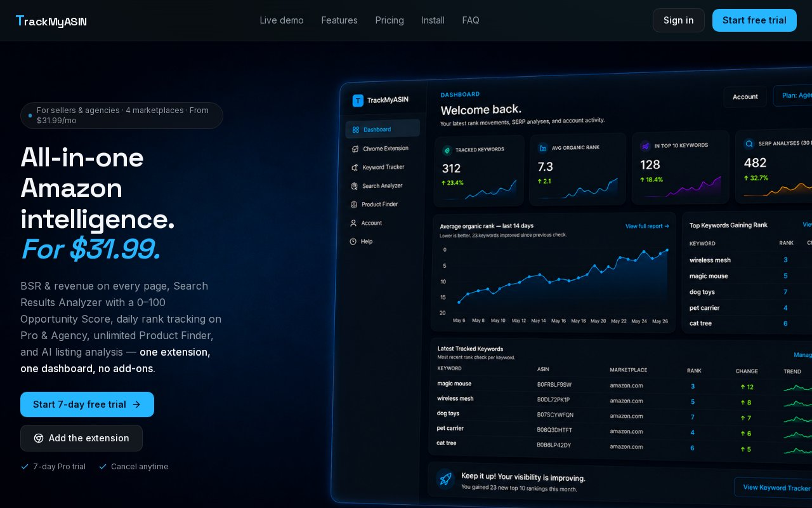Click the TRACKED KEYWORDS up arrow 23.4% change

tap(452, 183)
